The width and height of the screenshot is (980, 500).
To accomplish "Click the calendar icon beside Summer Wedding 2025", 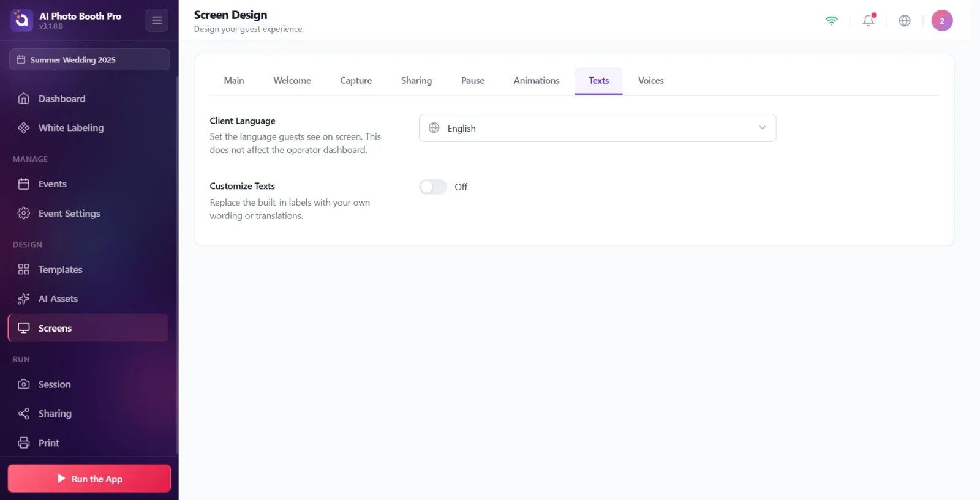I will (x=21, y=59).
